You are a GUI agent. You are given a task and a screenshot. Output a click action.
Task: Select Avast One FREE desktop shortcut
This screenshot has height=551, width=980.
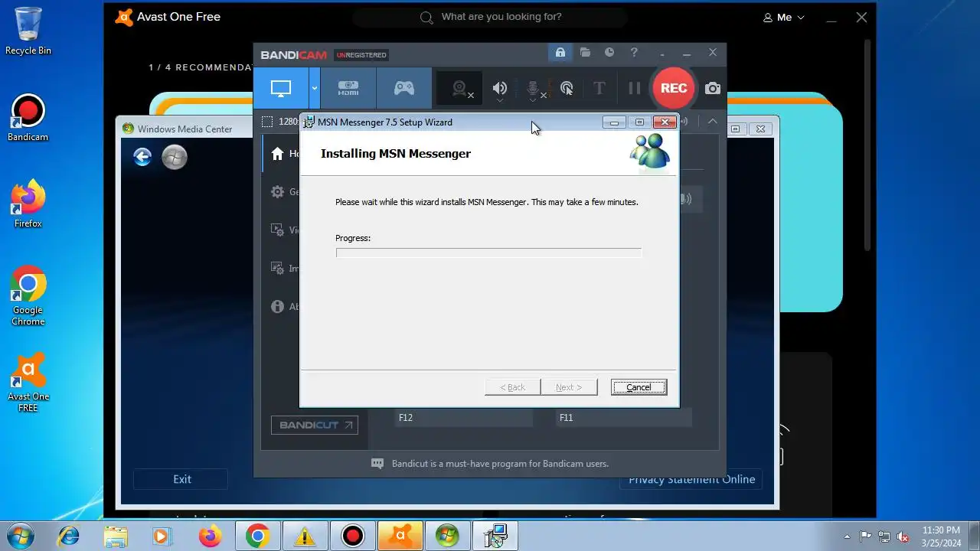(x=28, y=383)
